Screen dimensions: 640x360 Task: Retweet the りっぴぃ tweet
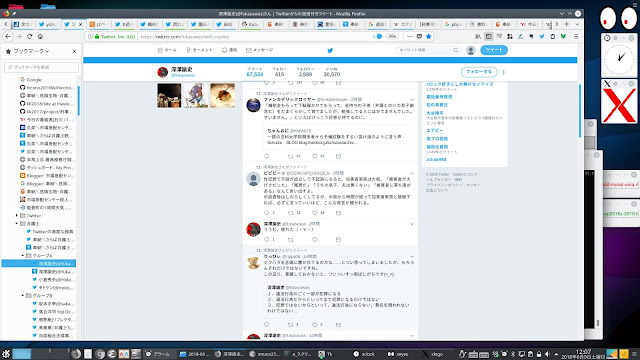coord(291,325)
